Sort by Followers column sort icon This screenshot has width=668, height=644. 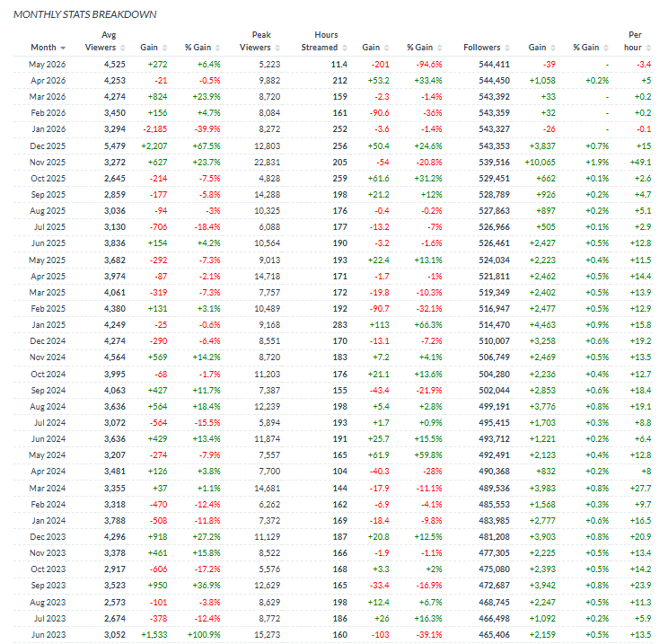click(507, 48)
